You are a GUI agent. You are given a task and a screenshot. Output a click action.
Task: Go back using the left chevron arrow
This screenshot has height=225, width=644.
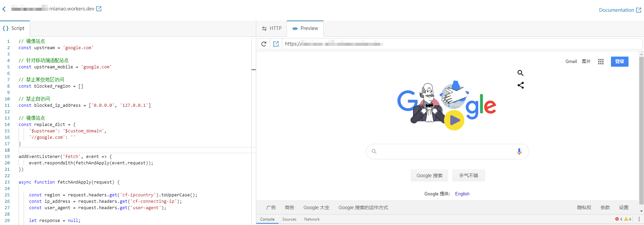click(x=4, y=9)
